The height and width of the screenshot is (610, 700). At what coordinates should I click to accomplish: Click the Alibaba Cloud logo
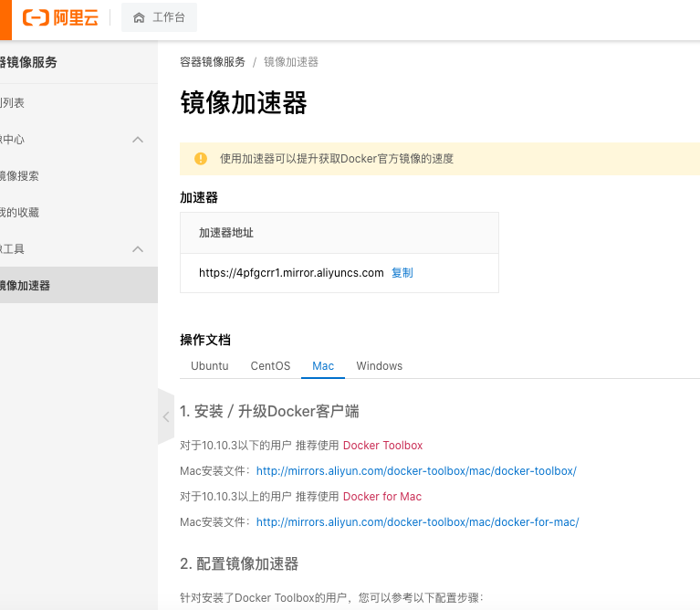60,18
